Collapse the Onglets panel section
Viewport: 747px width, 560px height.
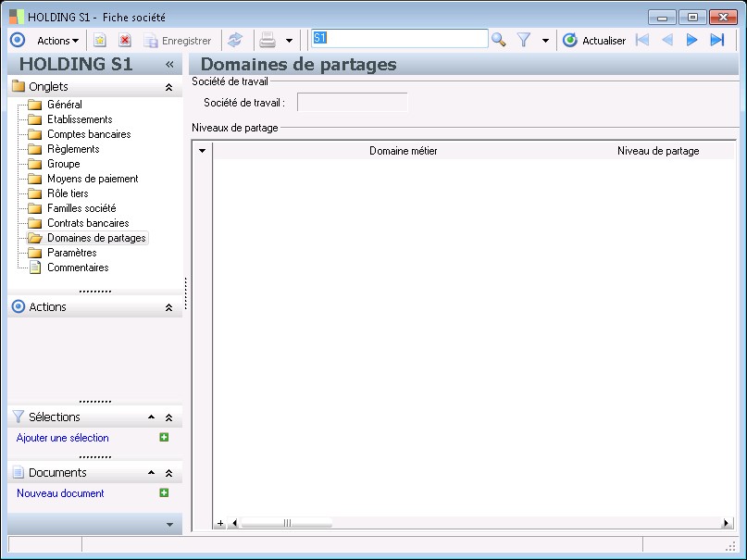point(168,87)
